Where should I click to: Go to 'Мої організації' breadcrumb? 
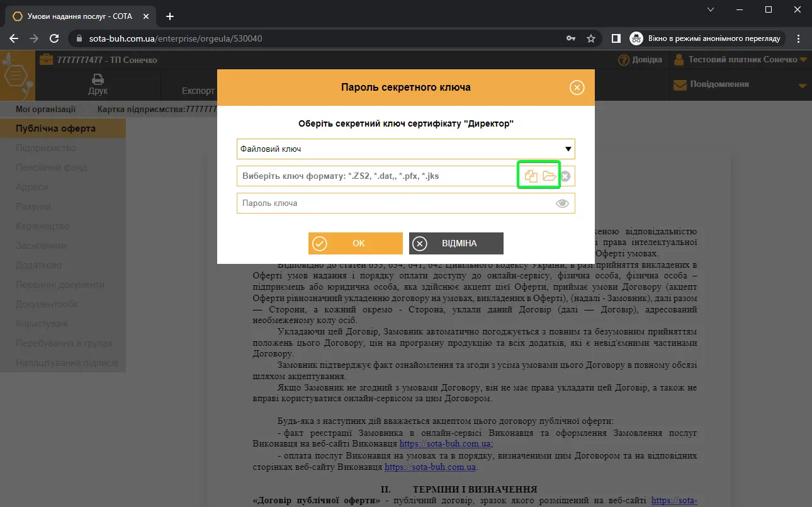tap(46, 109)
